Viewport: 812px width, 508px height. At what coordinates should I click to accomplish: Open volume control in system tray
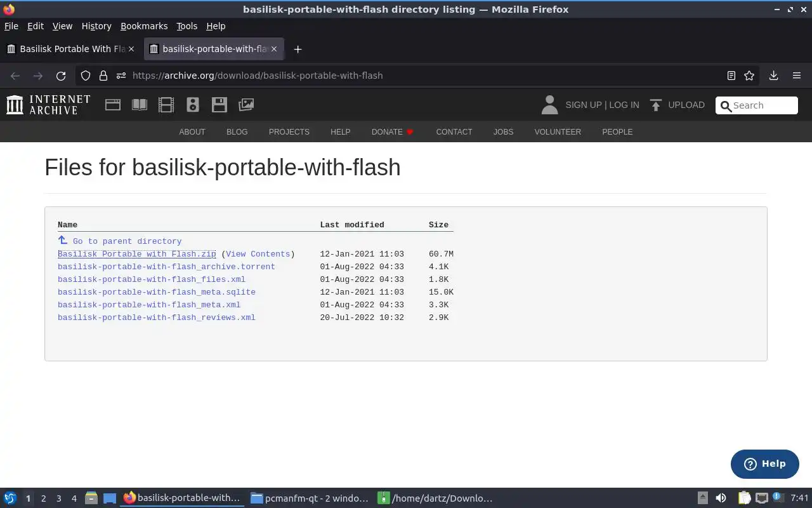tap(721, 498)
